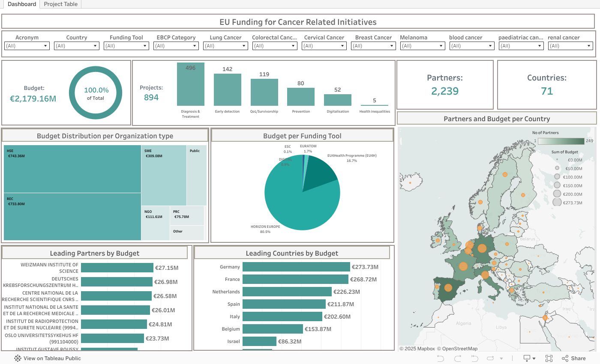Select the Germany bar in Leading Countries
Image resolution: width=600 pixels, height=364 pixels.
click(296, 267)
